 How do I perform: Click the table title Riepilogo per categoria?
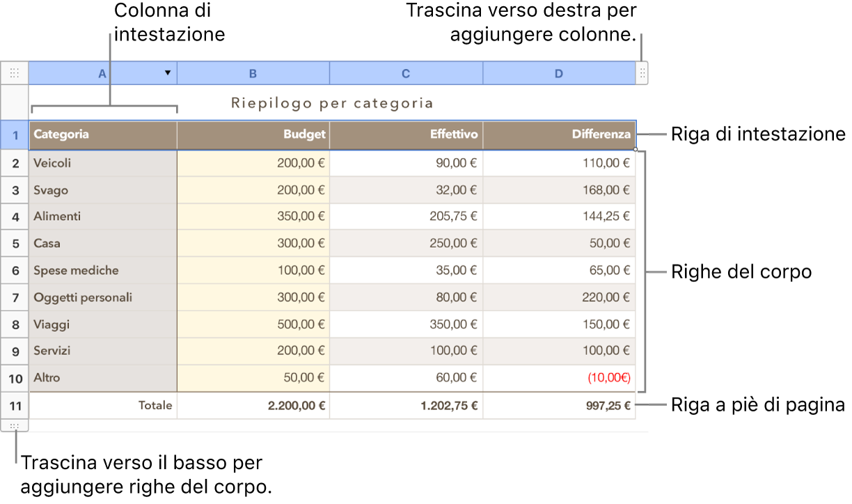coord(332,103)
